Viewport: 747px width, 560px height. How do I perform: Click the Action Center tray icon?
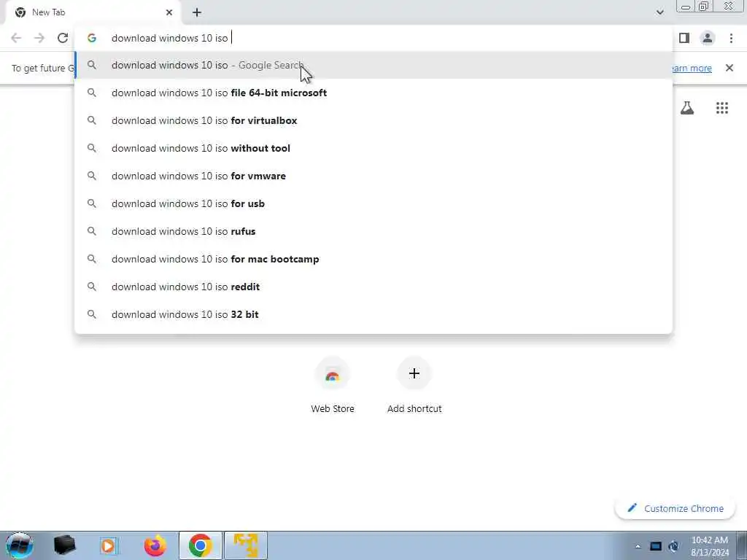(656, 546)
